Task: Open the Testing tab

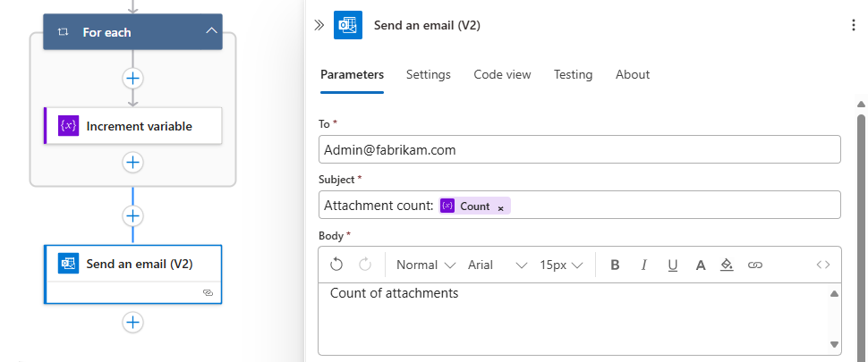Action: 573,74
